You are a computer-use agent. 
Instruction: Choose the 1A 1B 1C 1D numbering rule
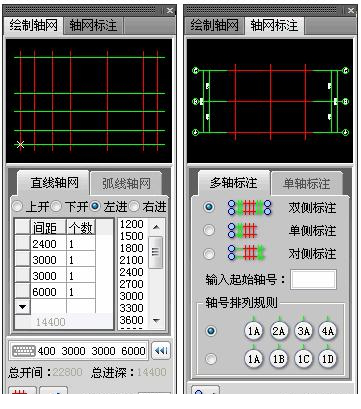coord(211,359)
